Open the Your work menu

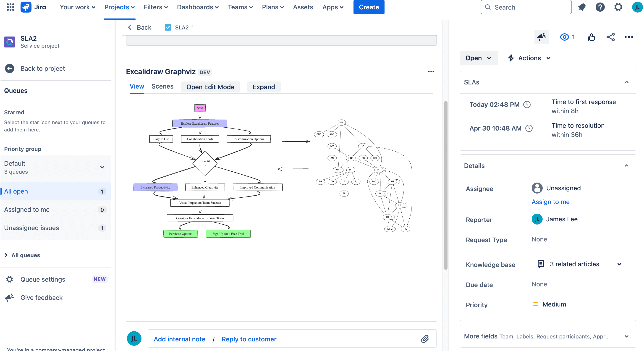(x=77, y=7)
